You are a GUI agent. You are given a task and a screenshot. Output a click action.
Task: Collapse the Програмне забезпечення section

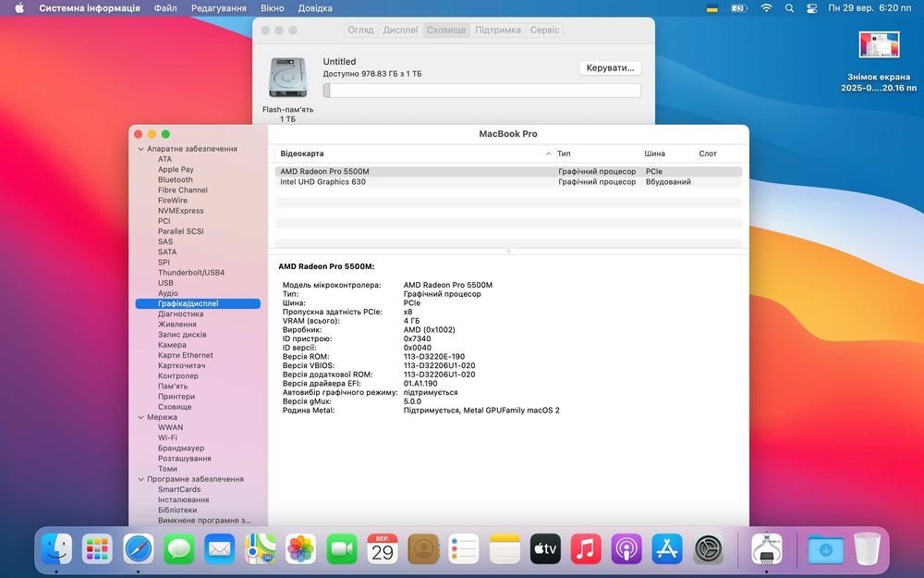(x=140, y=479)
